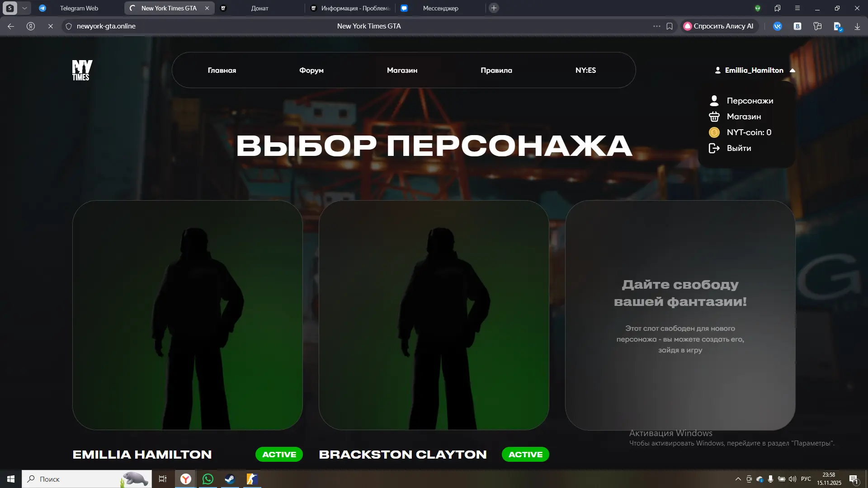868x488 pixels.
Task: Switch to the Telegram Web tab
Action: [x=79, y=8]
